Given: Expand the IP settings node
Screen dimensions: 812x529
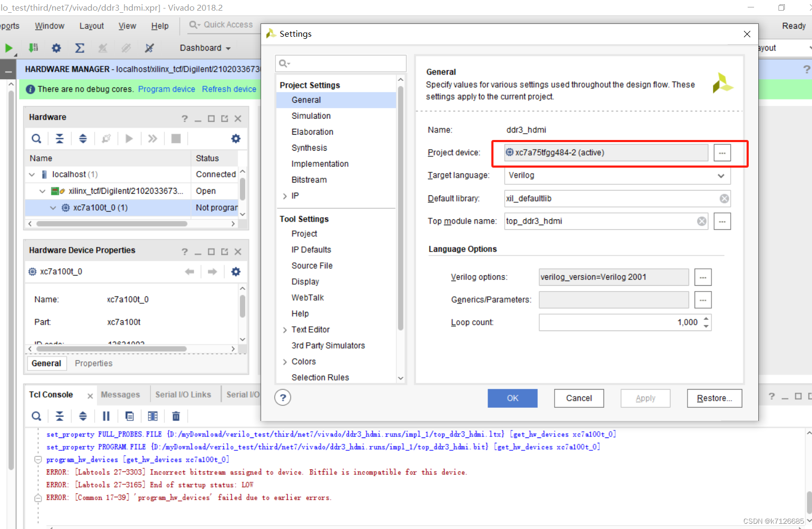Looking at the screenshot, I should pyautogui.click(x=285, y=196).
